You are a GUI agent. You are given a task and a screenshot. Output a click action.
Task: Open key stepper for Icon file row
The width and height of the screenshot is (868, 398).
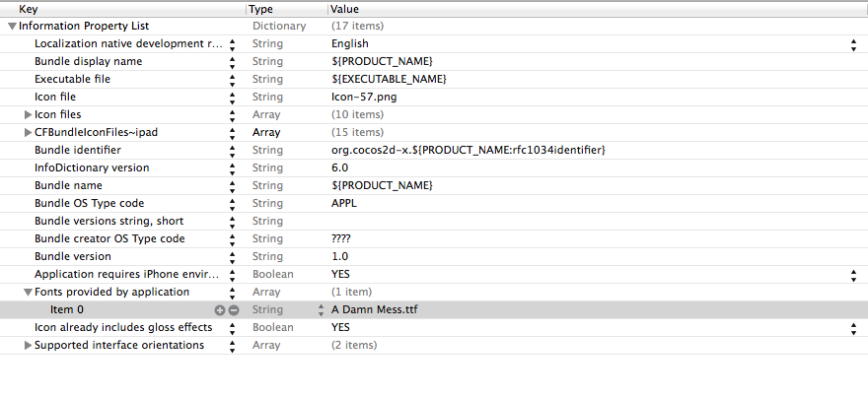coord(233,98)
